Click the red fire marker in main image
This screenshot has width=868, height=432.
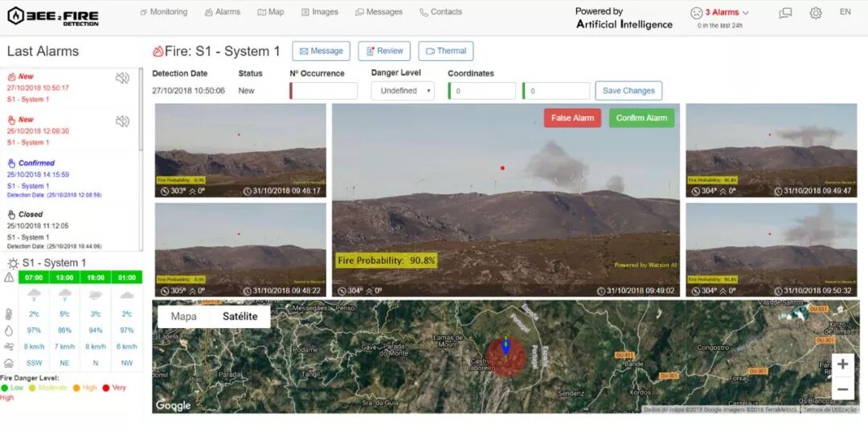pyautogui.click(x=502, y=168)
